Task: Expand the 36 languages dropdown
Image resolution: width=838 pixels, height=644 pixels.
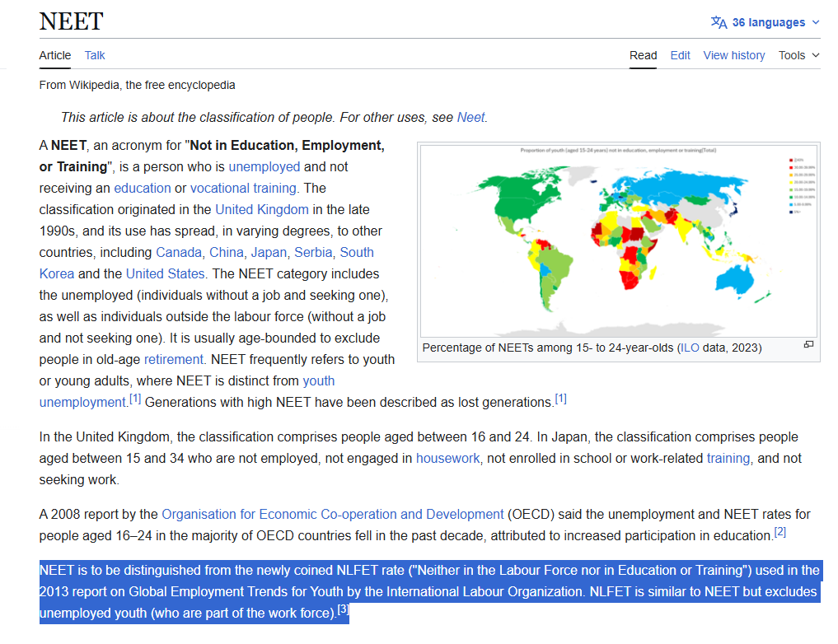Action: click(x=765, y=22)
